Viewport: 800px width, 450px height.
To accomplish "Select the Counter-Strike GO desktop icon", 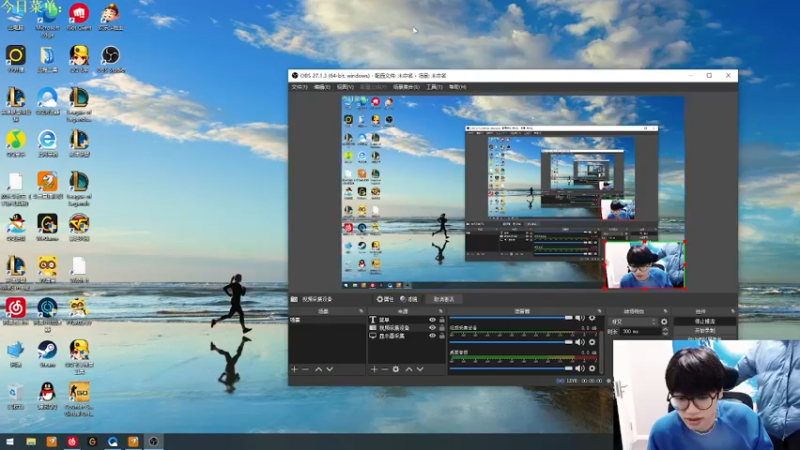I will pos(79,399).
